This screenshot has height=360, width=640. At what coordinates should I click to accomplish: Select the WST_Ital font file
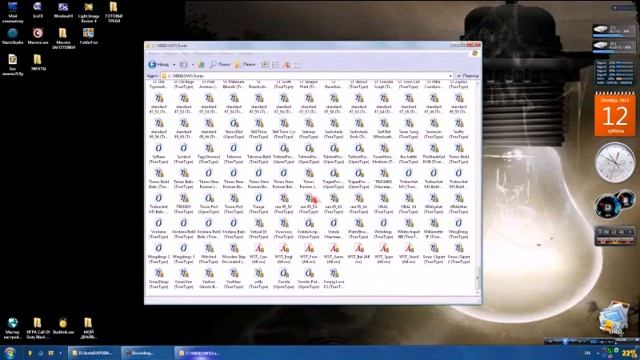tap(359, 253)
